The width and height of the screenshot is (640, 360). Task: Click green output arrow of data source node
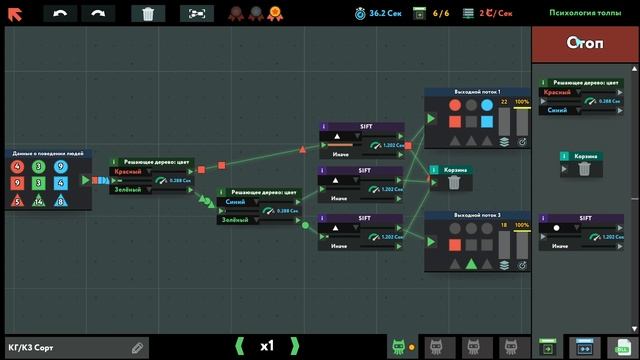85,180
